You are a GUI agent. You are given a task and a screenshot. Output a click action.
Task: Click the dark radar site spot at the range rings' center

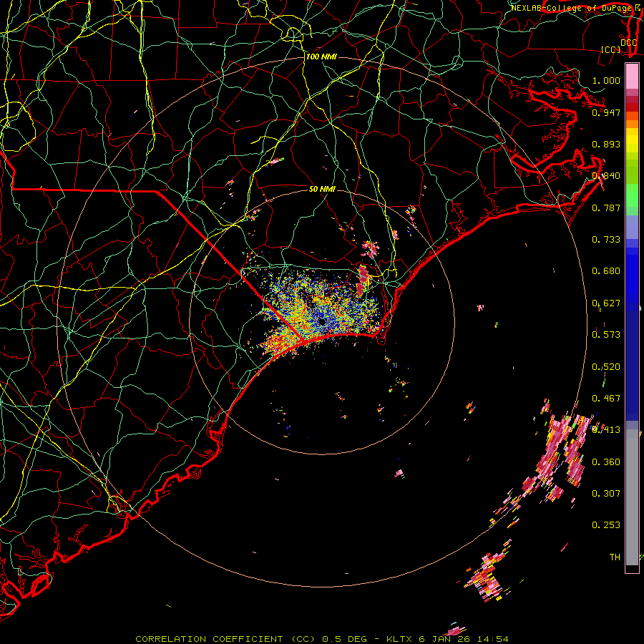tap(322, 321)
